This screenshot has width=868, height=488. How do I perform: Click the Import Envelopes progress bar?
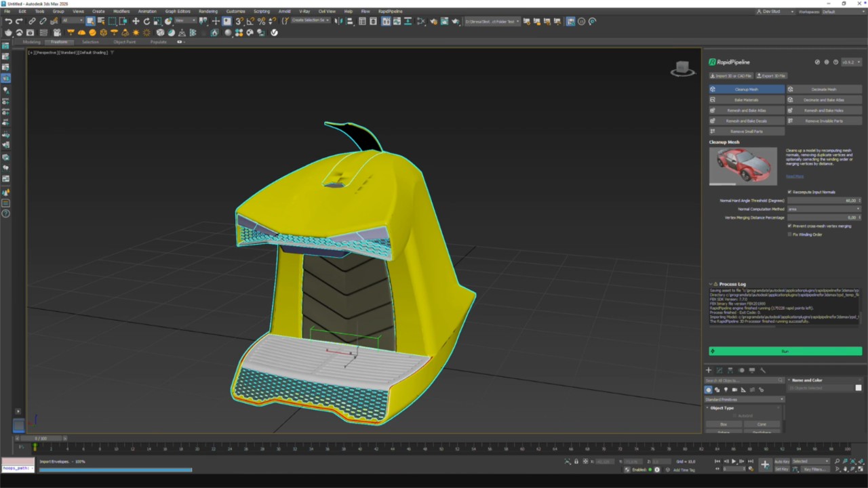pos(115,470)
